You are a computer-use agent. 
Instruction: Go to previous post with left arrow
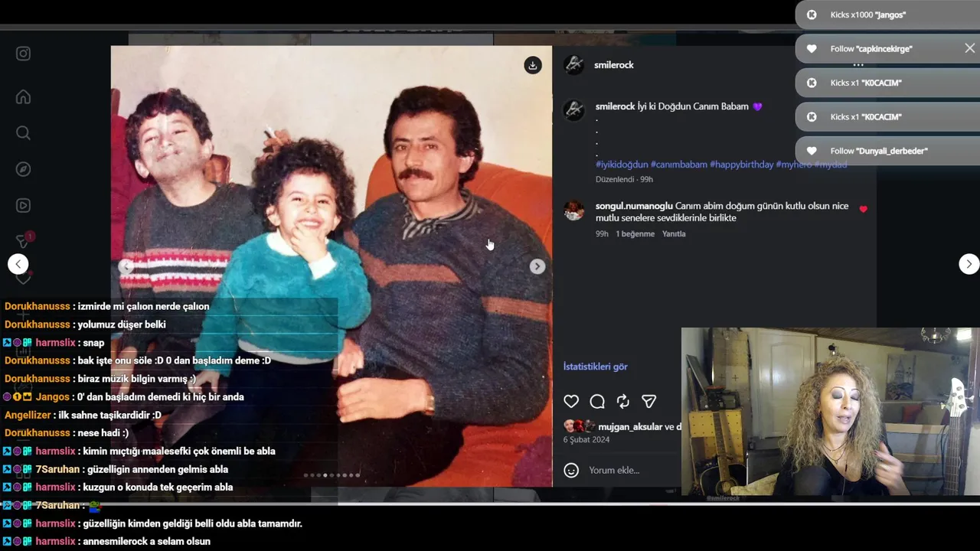[x=18, y=264]
